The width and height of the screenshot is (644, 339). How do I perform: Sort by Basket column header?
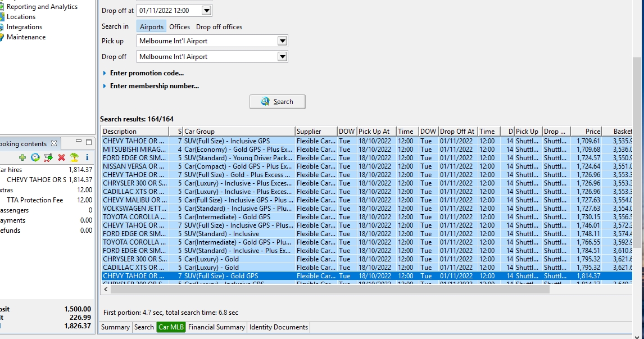[x=617, y=132]
